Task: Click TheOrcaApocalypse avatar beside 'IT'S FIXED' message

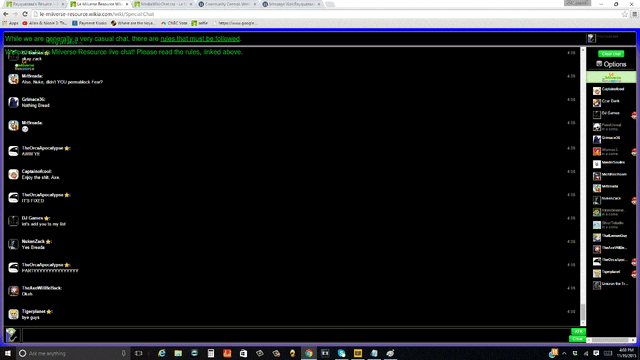Action: (x=13, y=198)
